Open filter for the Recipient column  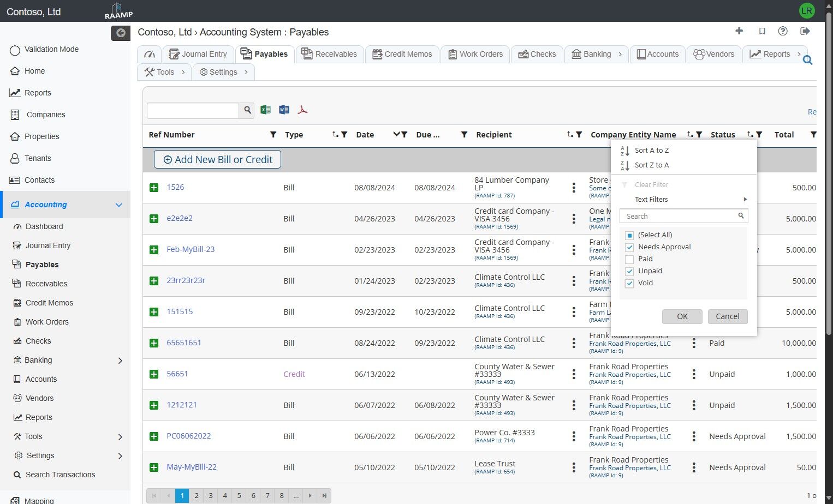(x=579, y=135)
